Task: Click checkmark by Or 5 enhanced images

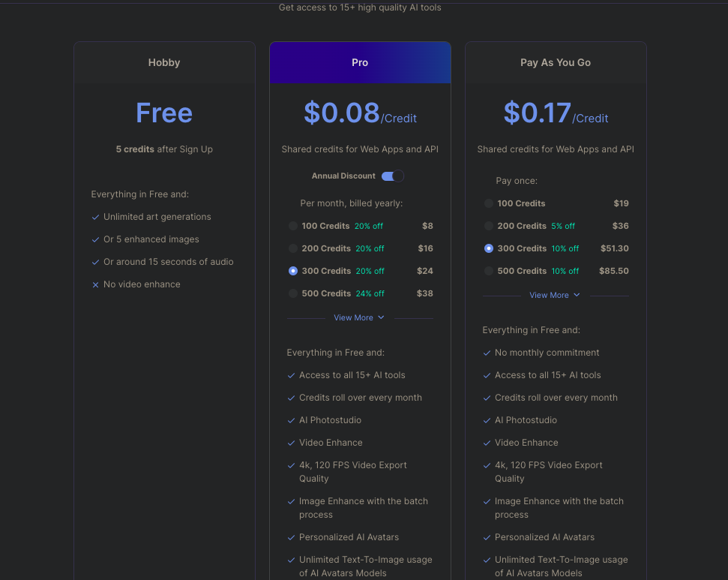Action: (95, 240)
